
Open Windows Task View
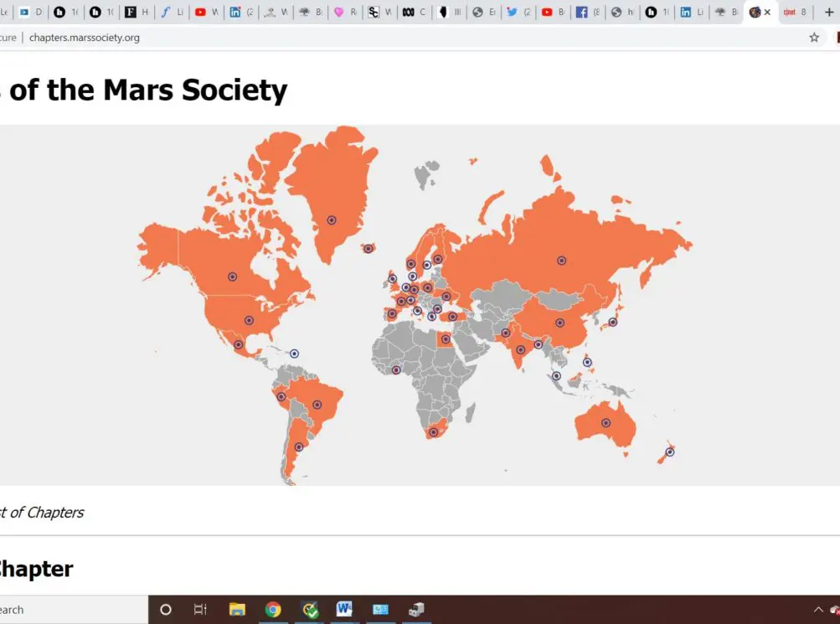200,610
